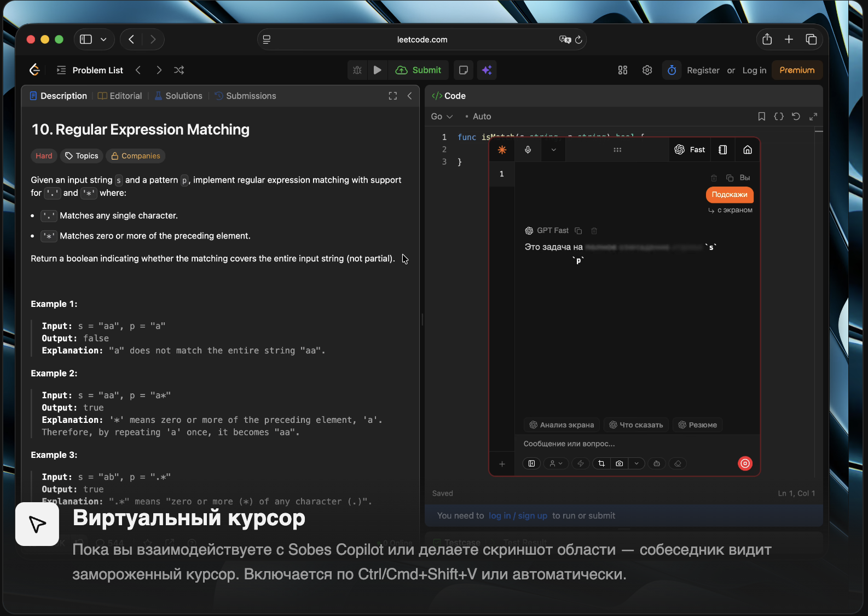Screen dimensions: 868x616
Task: Show the Companies tag
Action: pyautogui.click(x=135, y=156)
